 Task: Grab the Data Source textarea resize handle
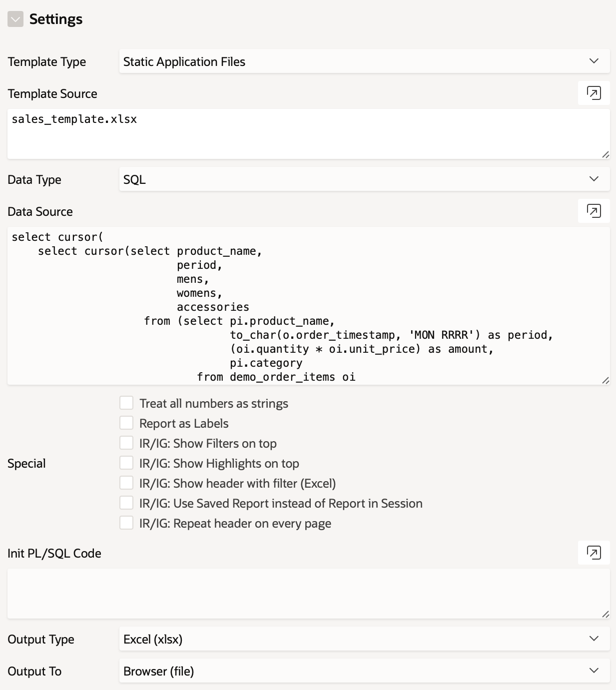click(x=605, y=380)
